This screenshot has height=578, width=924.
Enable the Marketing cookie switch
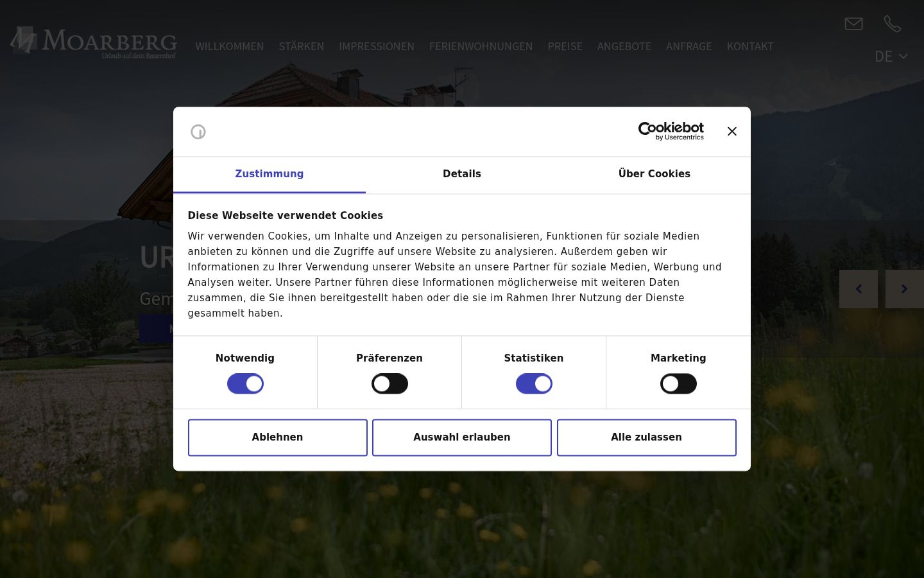tap(678, 384)
